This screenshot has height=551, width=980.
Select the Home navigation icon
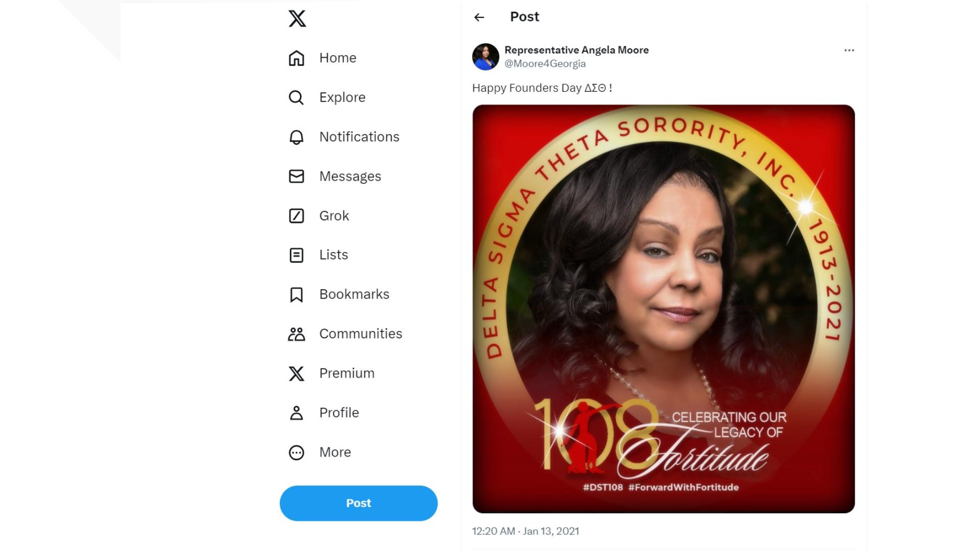[x=297, y=58]
